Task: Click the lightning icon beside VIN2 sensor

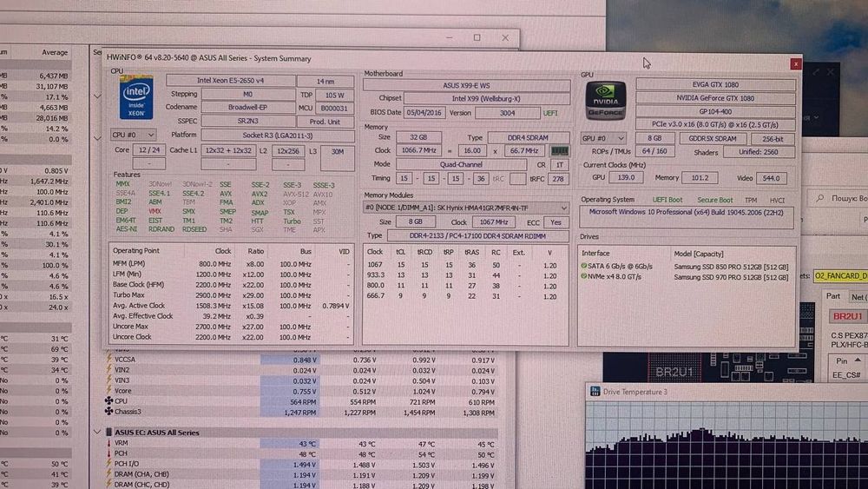Action: click(109, 369)
